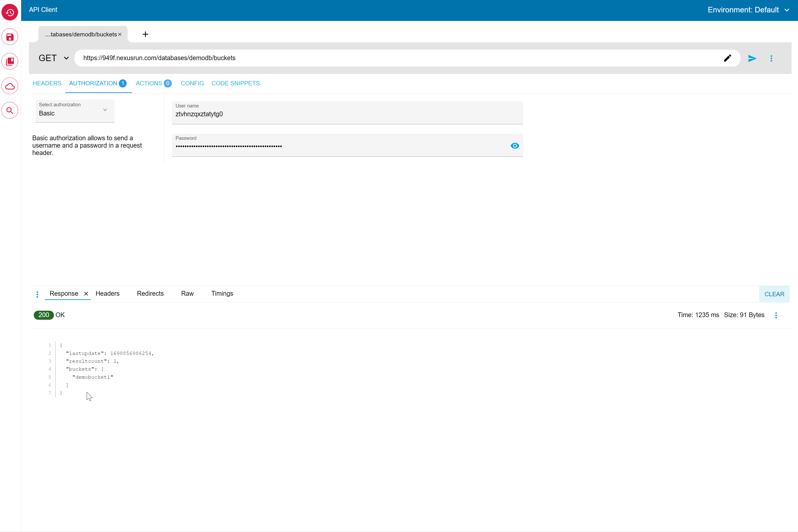Switch to the HEADERS request tab
Screen dimensions: 798x532
pos(47,83)
